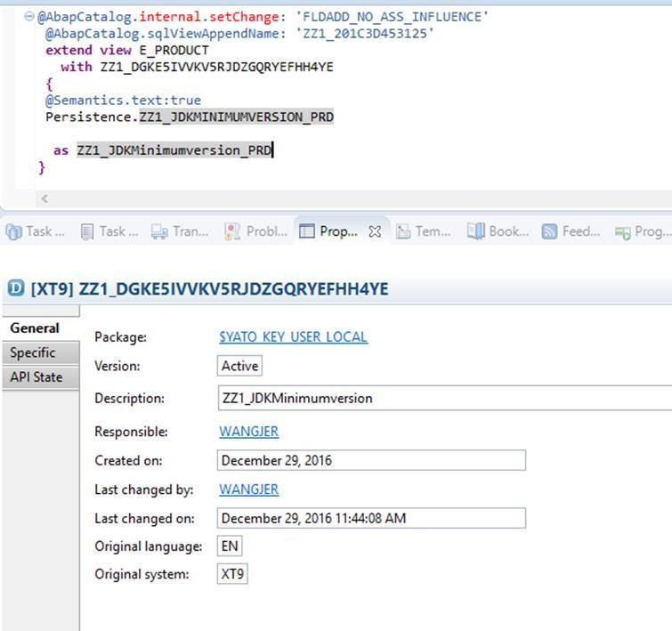Click the Last changed on timestamp field
Viewport: 672px width, 631px height.
371,518
